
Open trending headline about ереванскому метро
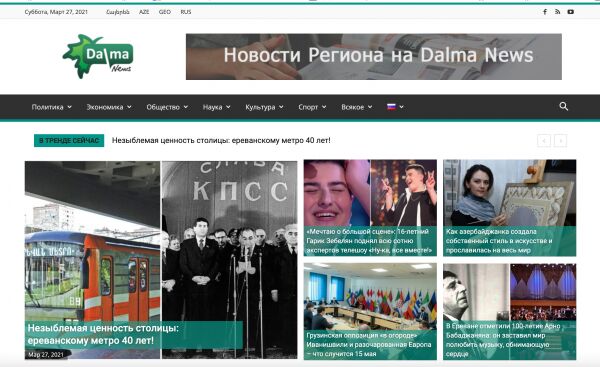tap(221, 140)
